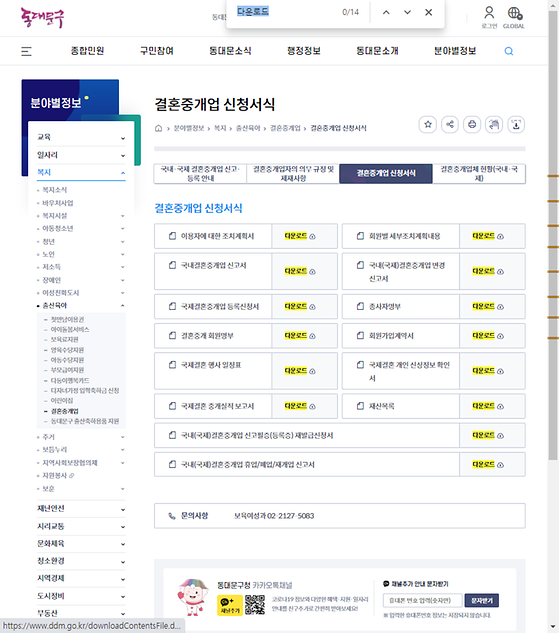Open 복지소식 sidebar link
This screenshot has height=633, width=559.
pyautogui.click(x=55, y=190)
